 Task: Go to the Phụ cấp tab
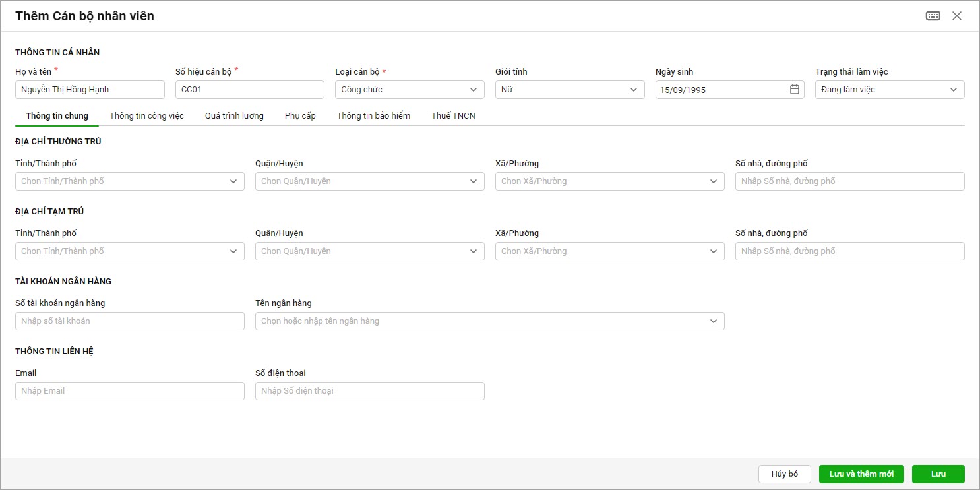pyautogui.click(x=300, y=116)
